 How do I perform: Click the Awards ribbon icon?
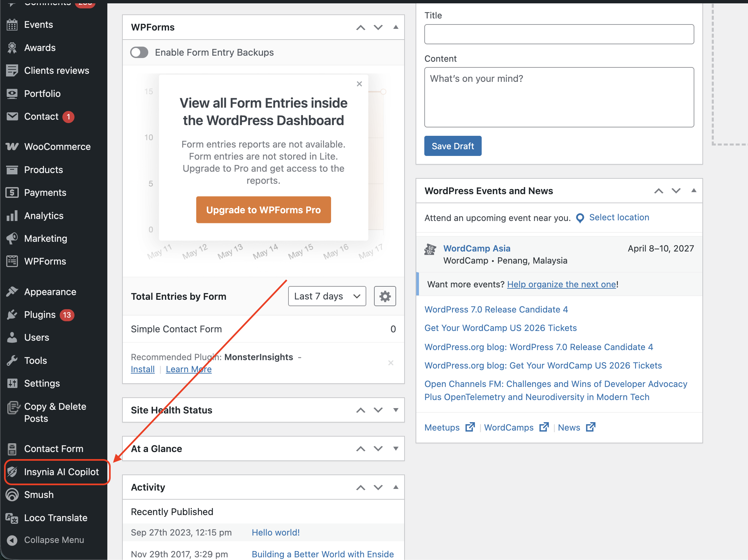coord(12,48)
